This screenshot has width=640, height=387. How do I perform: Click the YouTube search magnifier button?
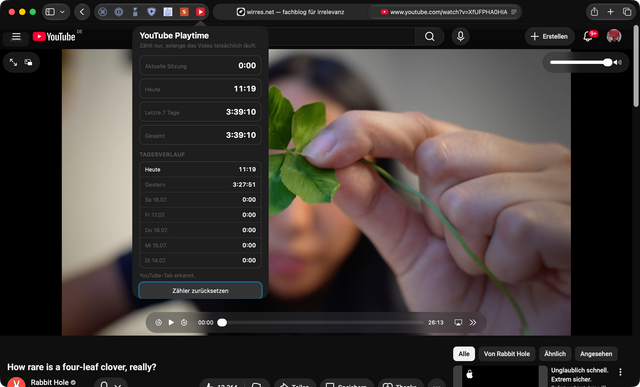429,36
